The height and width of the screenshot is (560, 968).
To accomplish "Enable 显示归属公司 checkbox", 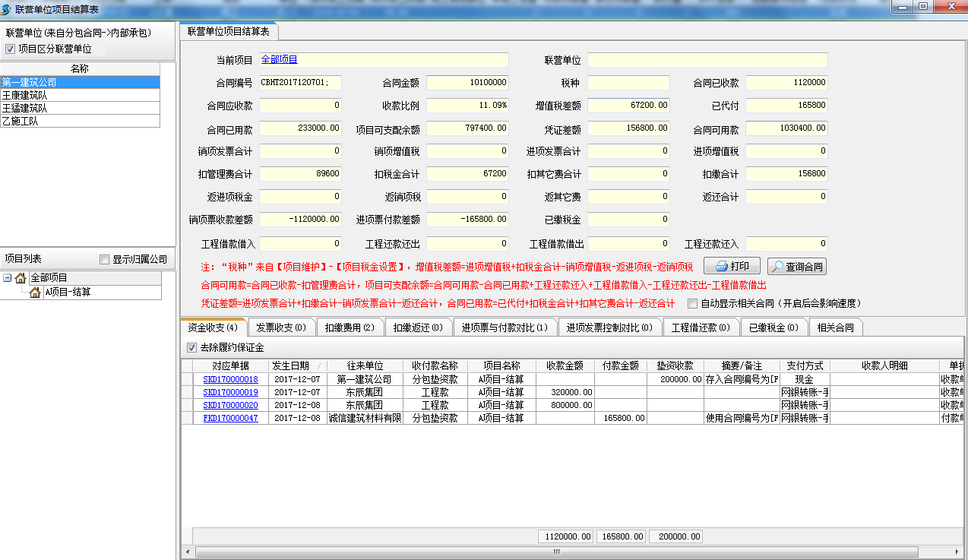I will point(105,260).
